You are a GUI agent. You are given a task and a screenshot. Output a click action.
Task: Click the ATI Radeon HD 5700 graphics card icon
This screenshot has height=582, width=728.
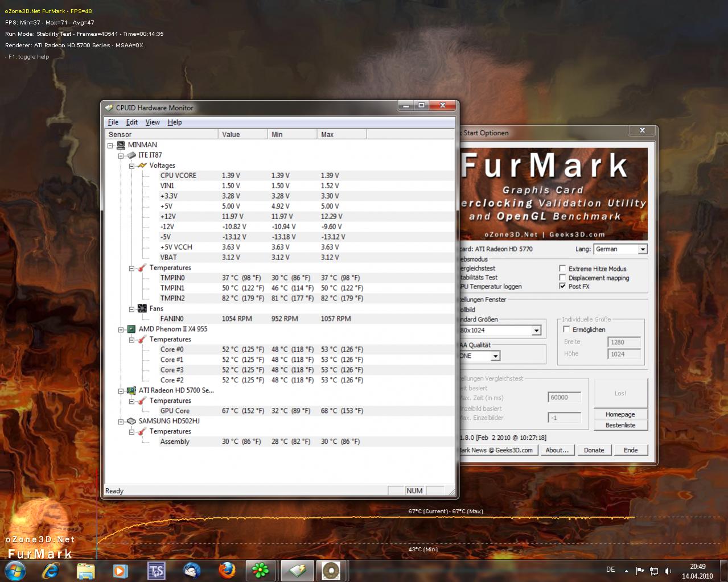(x=131, y=390)
